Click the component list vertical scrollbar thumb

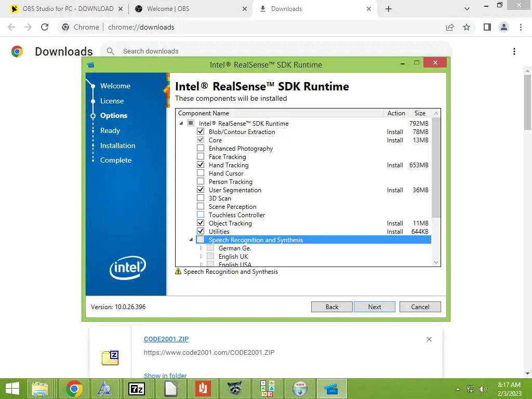(x=436, y=167)
